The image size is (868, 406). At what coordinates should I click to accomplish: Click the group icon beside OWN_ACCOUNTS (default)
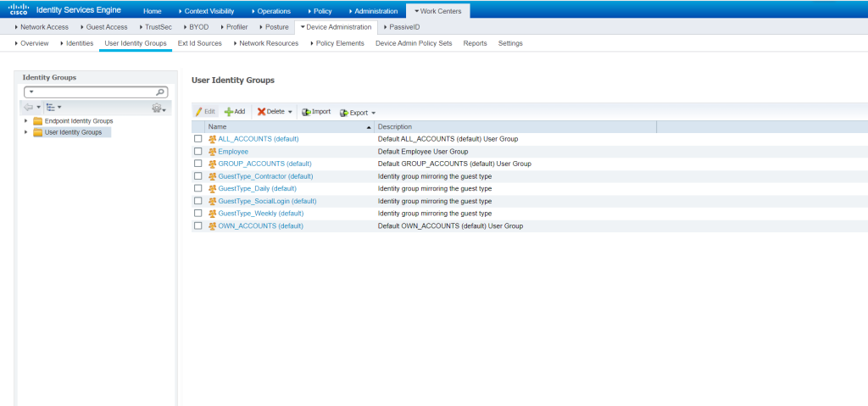212,226
